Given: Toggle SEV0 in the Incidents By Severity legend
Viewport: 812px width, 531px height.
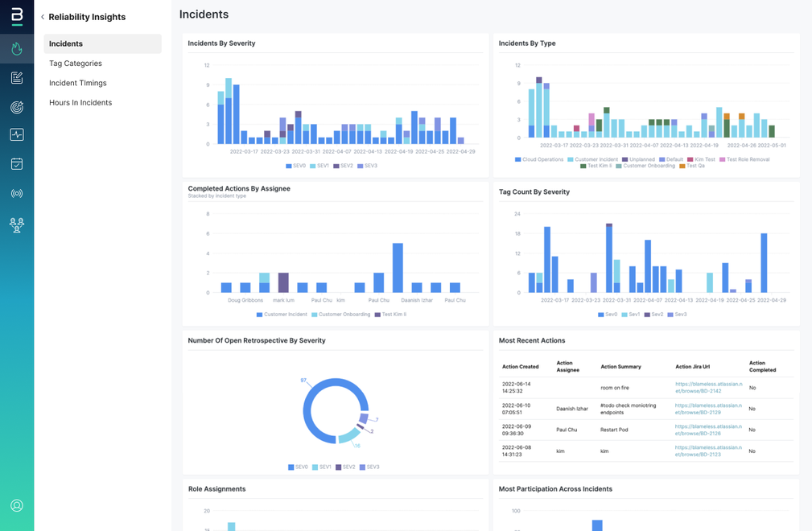Looking at the screenshot, I should pyautogui.click(x=294, y=165).
